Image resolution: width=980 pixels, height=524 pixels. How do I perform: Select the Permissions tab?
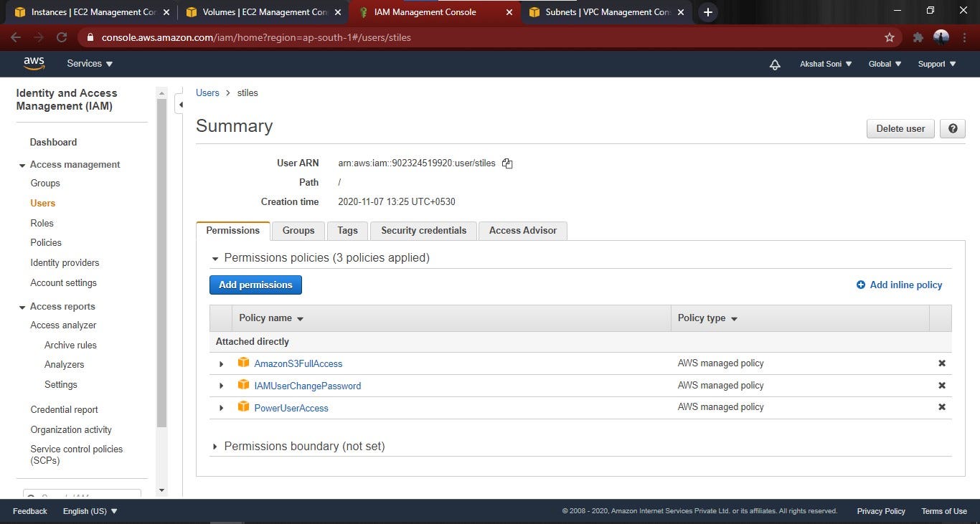pos(232,231)
